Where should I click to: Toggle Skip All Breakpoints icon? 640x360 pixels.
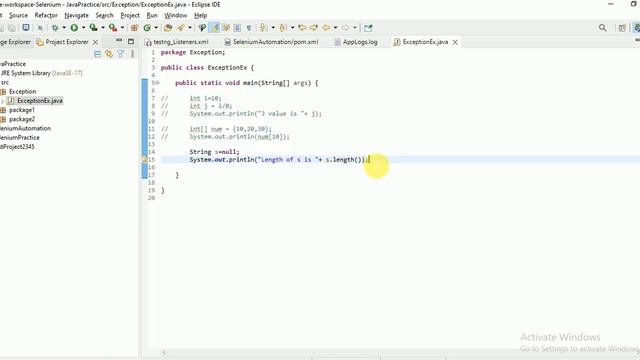[40, 28]
